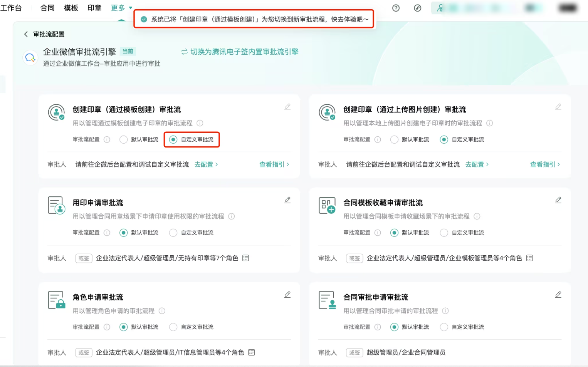Open role list icon after 企业模板管理员等4个角色
This screenshot has width=588, height=367.
[529, 258]
